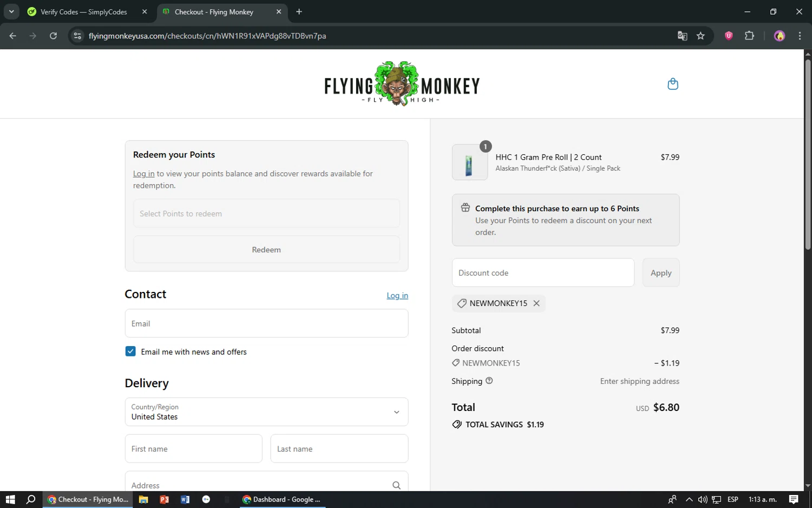Show hidden system tray icons chevron
The height and width of the screenshot is (508, 812).
pyautogui.click(x=689, y=499)
